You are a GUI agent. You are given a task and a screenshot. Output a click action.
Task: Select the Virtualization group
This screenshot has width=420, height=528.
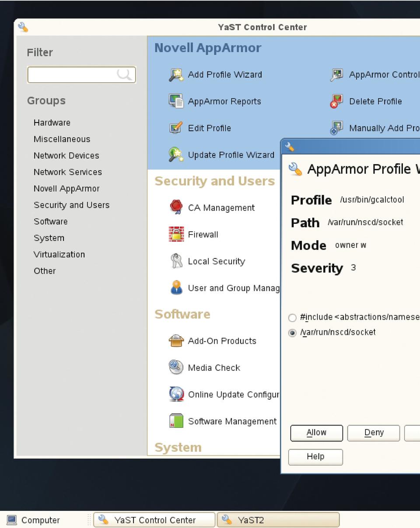click(59, 254)
